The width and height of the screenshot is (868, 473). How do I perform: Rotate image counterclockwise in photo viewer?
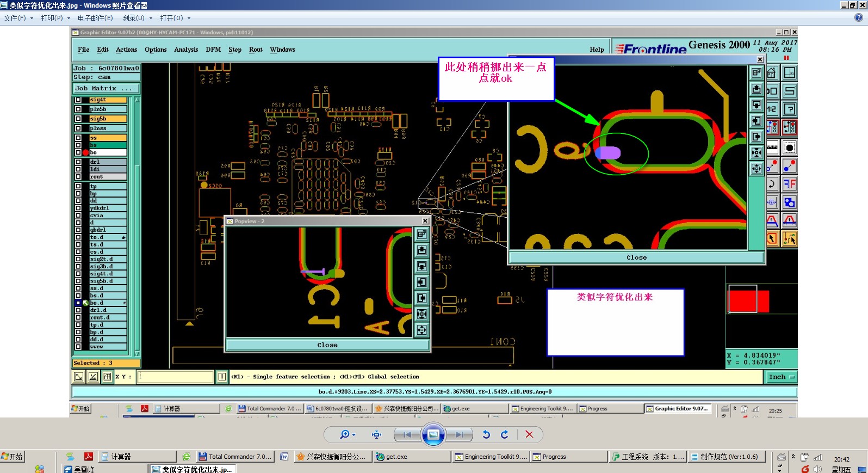486,434
